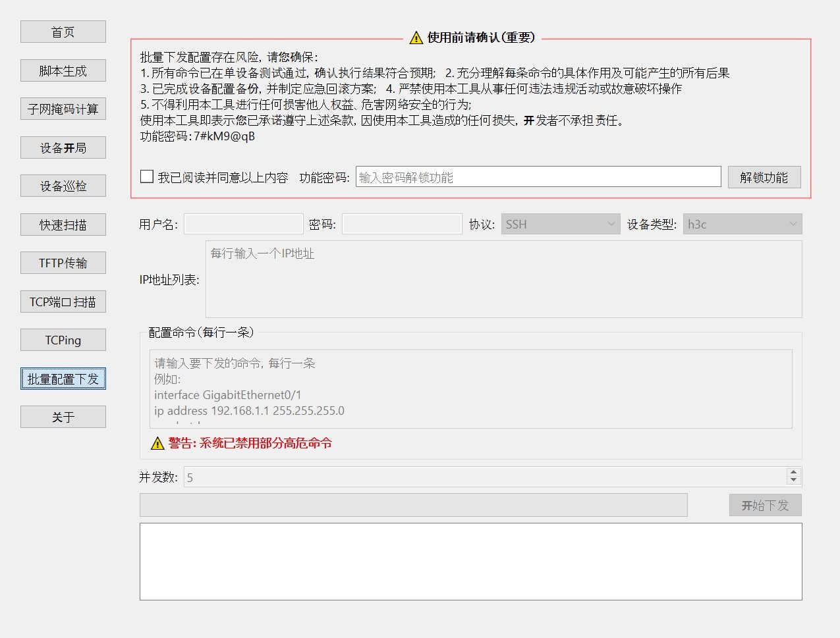Select 设备开局 in sidebar
This screenshot has height=638, width=840.
tap(63, 147)
